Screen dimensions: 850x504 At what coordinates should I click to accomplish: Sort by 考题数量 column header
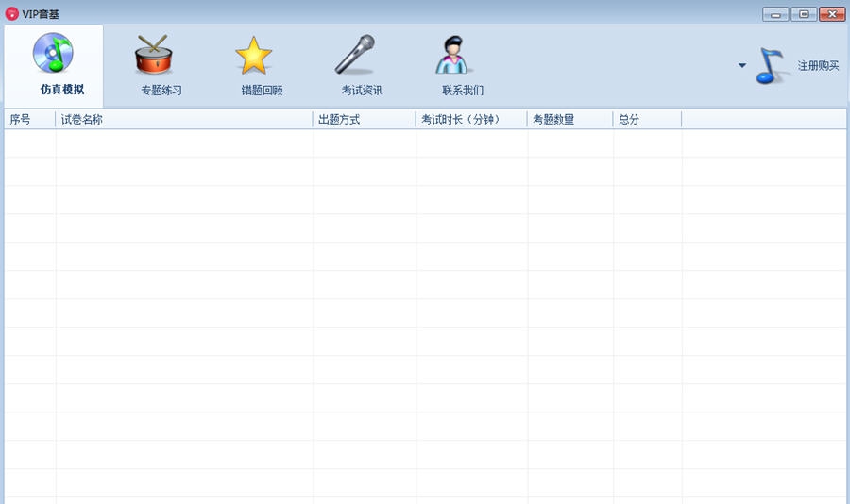click(570, 119)
